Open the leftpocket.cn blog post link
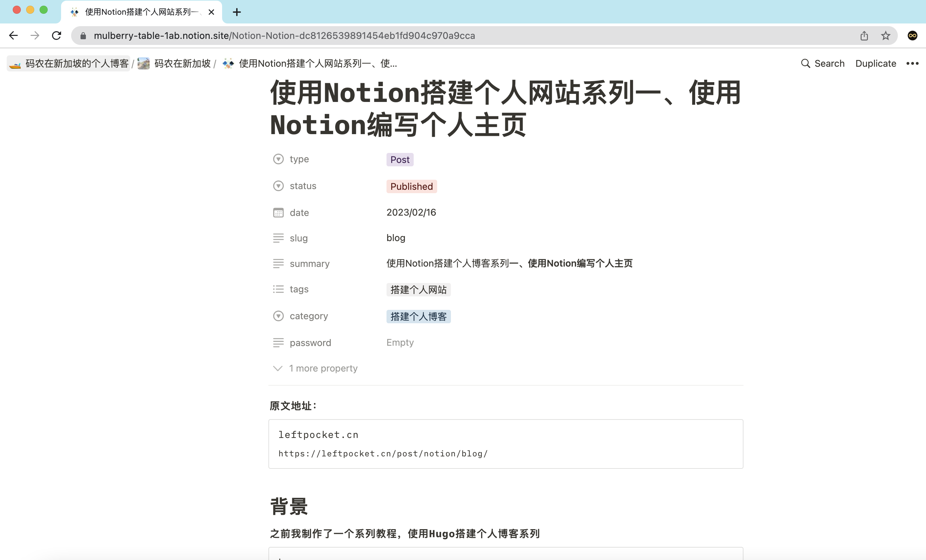The image size is (926, 560). [382, 454]
